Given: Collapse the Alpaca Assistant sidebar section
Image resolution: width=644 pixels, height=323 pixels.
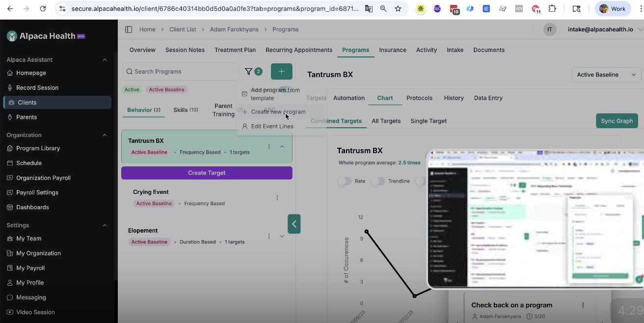Looking at the screenshot, I should (105, 60).
